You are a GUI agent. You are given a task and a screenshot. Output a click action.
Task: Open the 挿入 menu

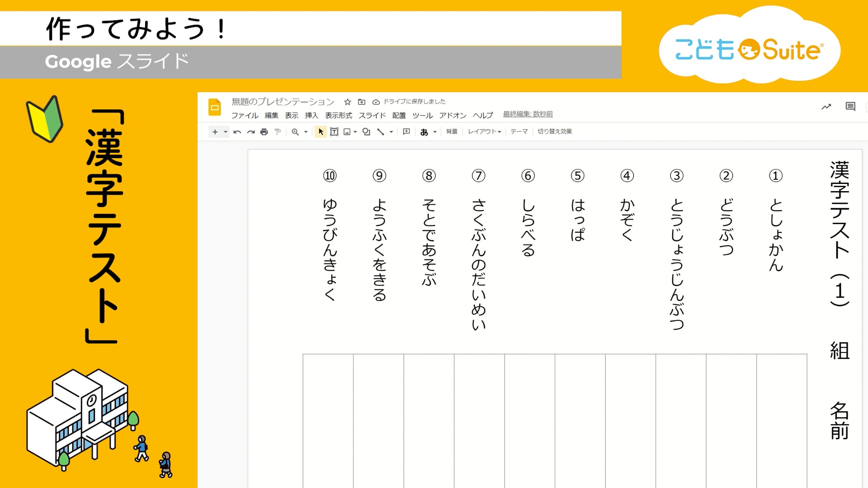[x=311, y=116]
